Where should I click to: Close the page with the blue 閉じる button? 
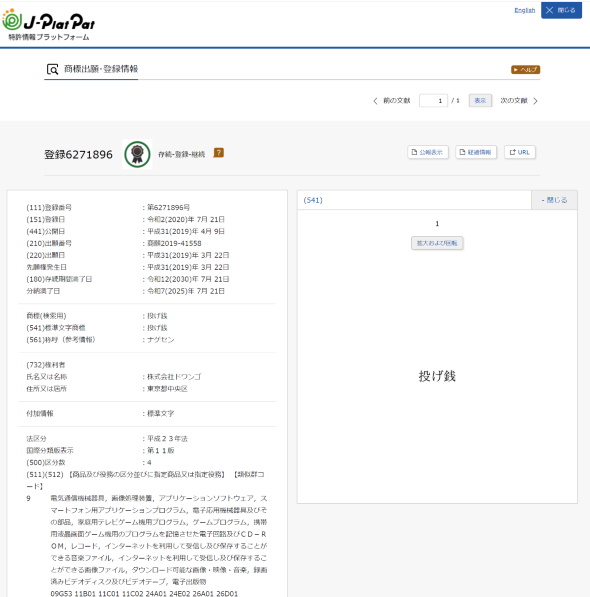point(561,10)
